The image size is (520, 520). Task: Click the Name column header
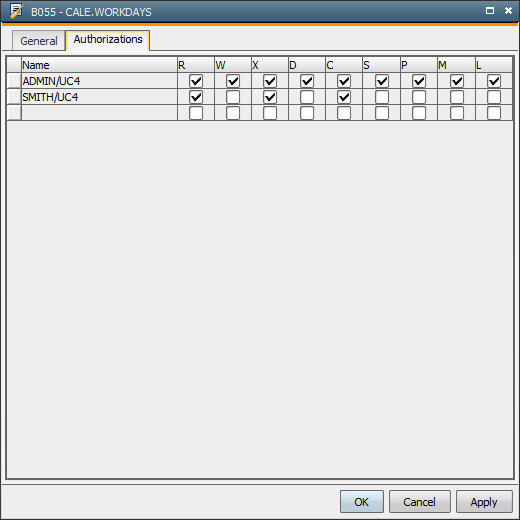[99, 65]
